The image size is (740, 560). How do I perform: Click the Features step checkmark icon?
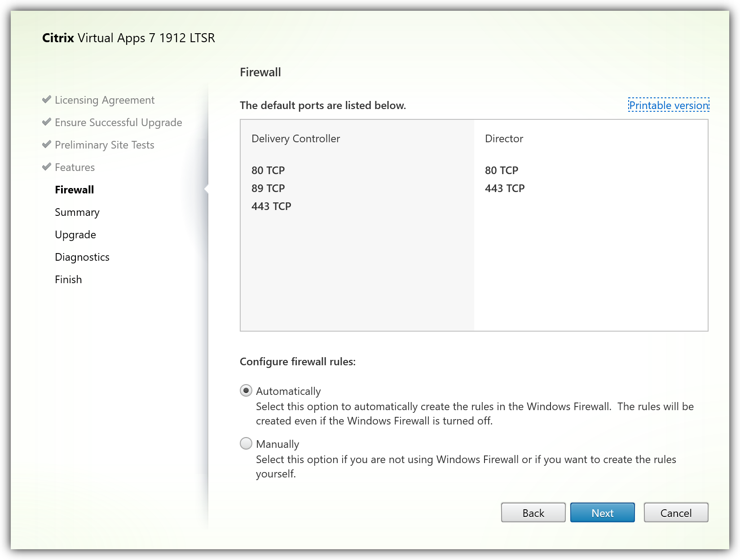[x=46, y=167]
